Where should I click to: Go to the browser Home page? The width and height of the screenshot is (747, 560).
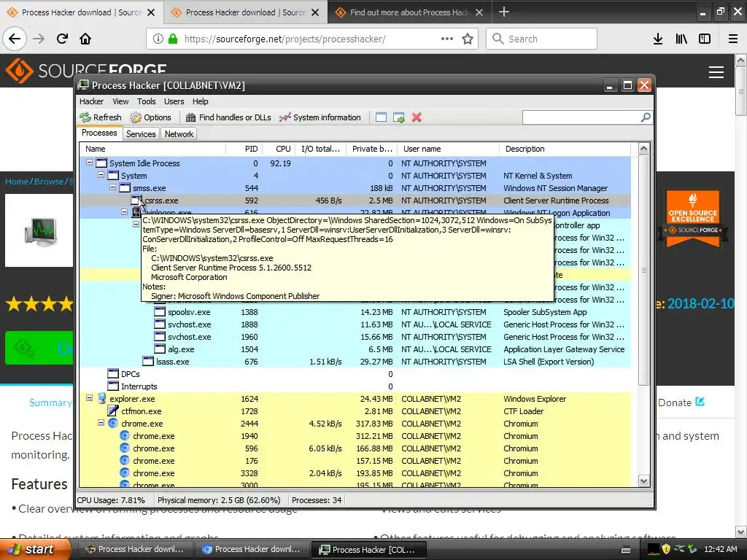(85, 39)
